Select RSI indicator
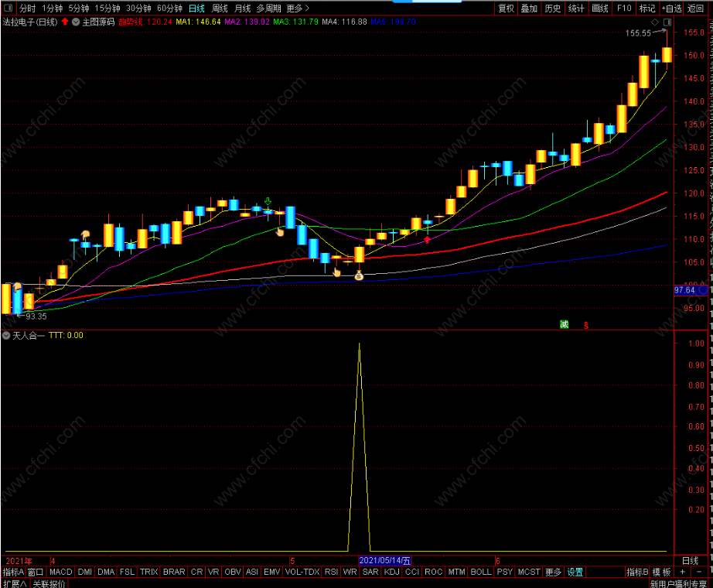 pyautogui.click(x=332, y=572)
